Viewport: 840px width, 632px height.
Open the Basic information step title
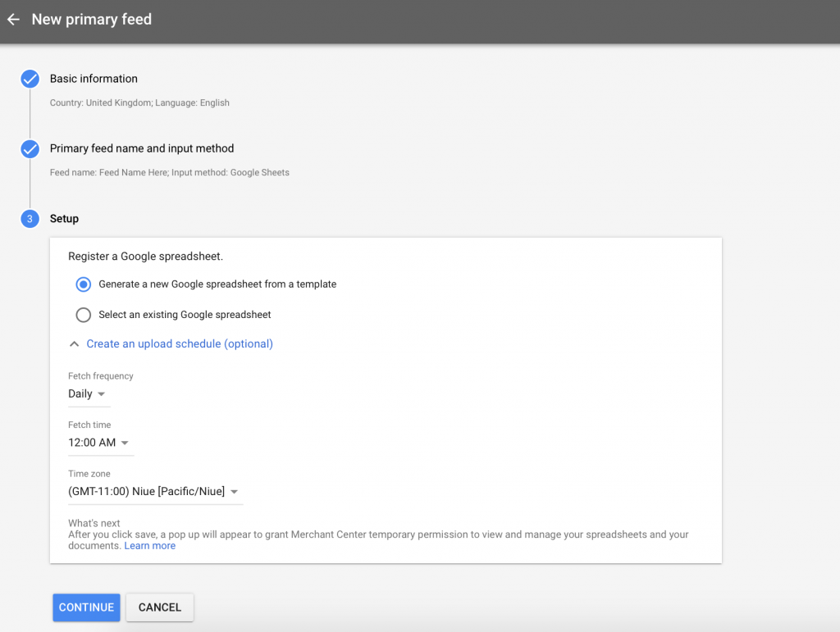click(x=94, y=79)
